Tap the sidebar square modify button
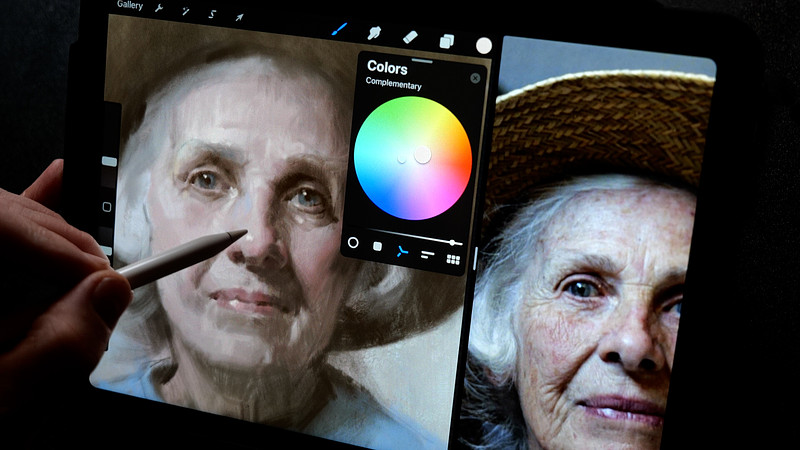This screenshot has width=800, height=450. click(x=107, y=207)
